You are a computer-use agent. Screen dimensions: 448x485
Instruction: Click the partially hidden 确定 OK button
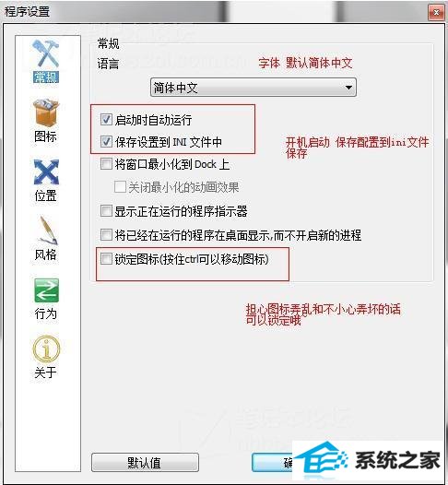(x=272, y=463)
